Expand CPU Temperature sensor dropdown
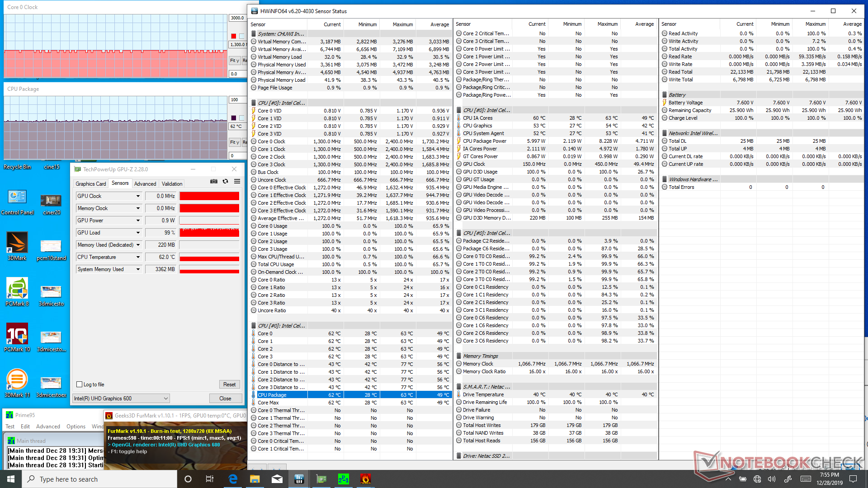This screenshot has width=868, height=488. pyautogui.click(x=138, y=257)
